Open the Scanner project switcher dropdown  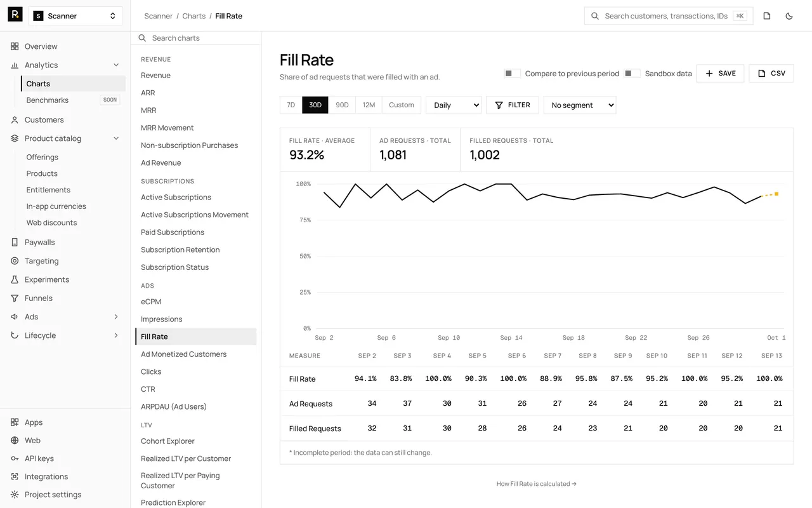(75, 16)
